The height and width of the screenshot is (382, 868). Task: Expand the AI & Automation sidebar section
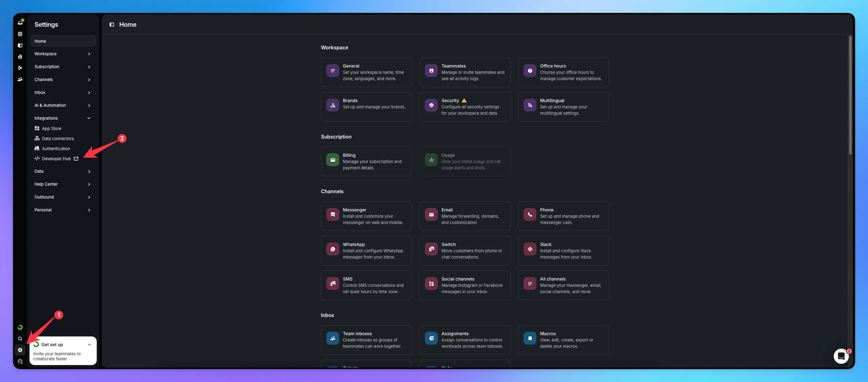coord(63,105)
